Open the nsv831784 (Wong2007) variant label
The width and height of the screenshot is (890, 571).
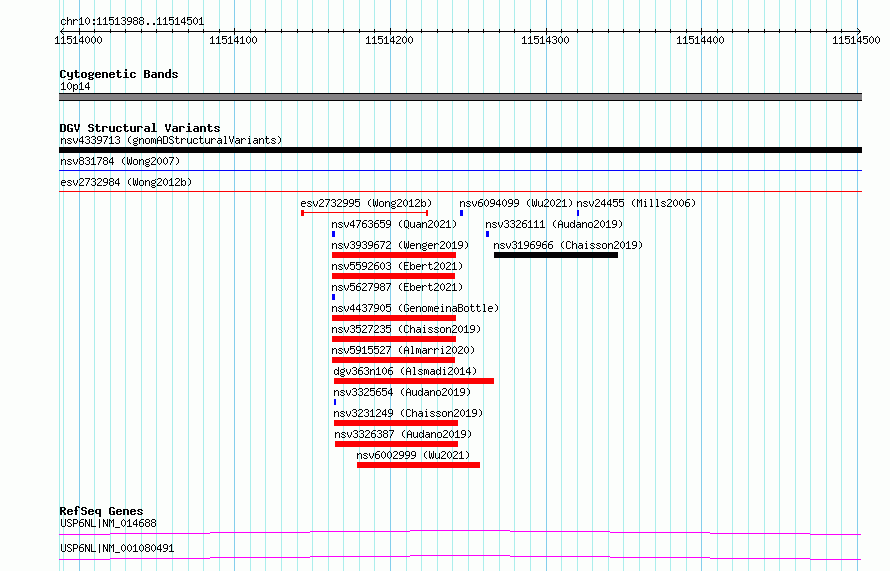point(120,161)
